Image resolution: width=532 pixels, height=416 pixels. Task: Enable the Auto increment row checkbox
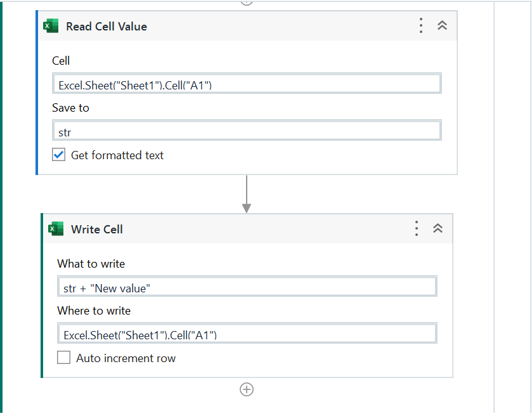tap(64, 358)
